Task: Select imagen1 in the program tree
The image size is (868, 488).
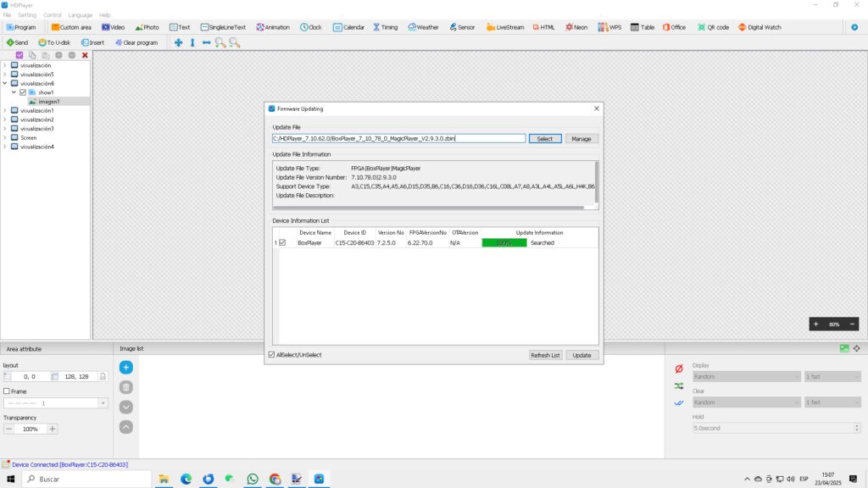Action: click(x=48, y=102)
